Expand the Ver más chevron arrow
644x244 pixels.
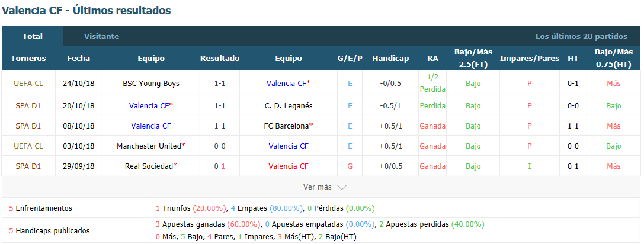(342, 187)
